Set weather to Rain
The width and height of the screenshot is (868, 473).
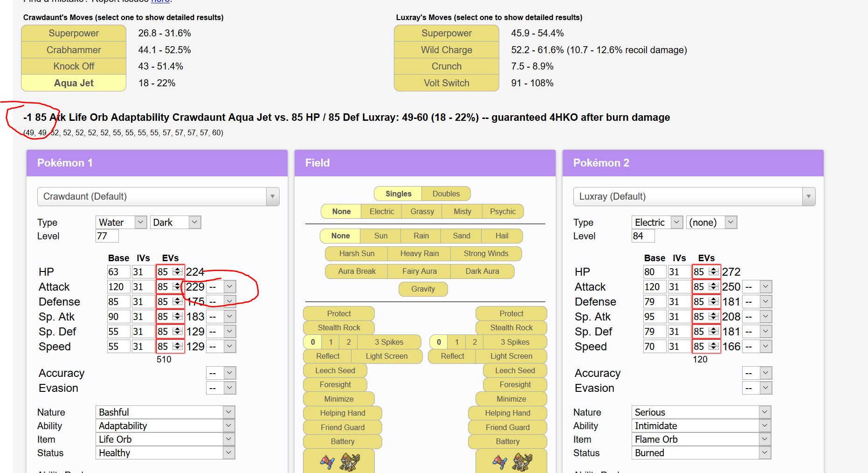pyautogui.click(x=421, y=236)
